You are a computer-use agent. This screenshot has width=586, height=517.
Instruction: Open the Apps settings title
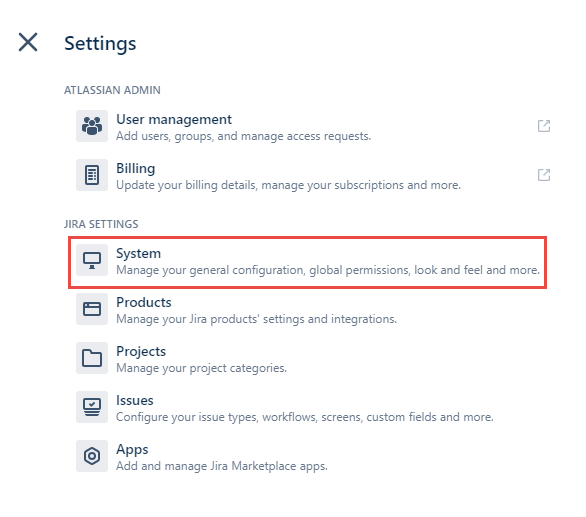[132, 450]
